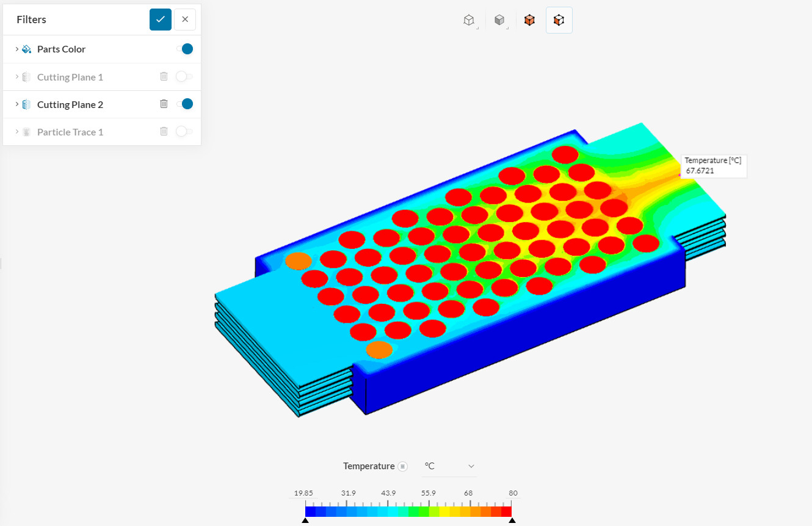The height and width of the screenshot is (526, 812).
Task: Click the Filters panel title
Action: point(32,20)
